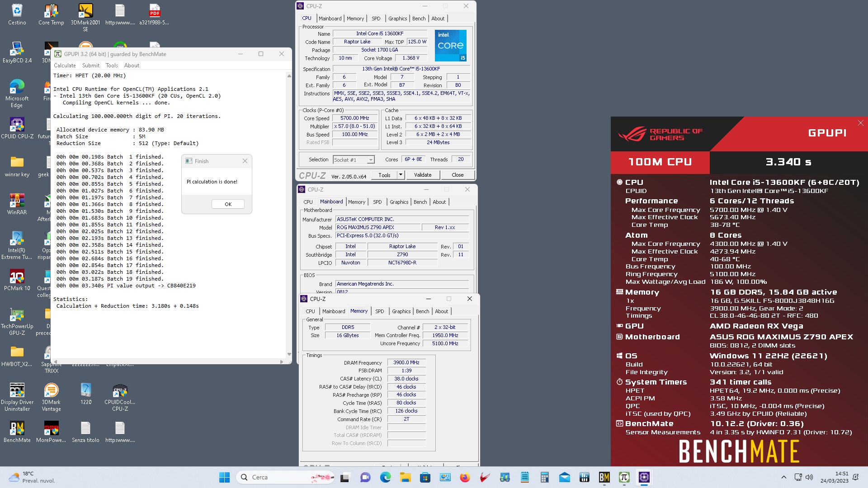The height and width of the screenshot is (488, 868).
Task: Open PCMark 10 desktop shortcut
Action: [17, 280]
